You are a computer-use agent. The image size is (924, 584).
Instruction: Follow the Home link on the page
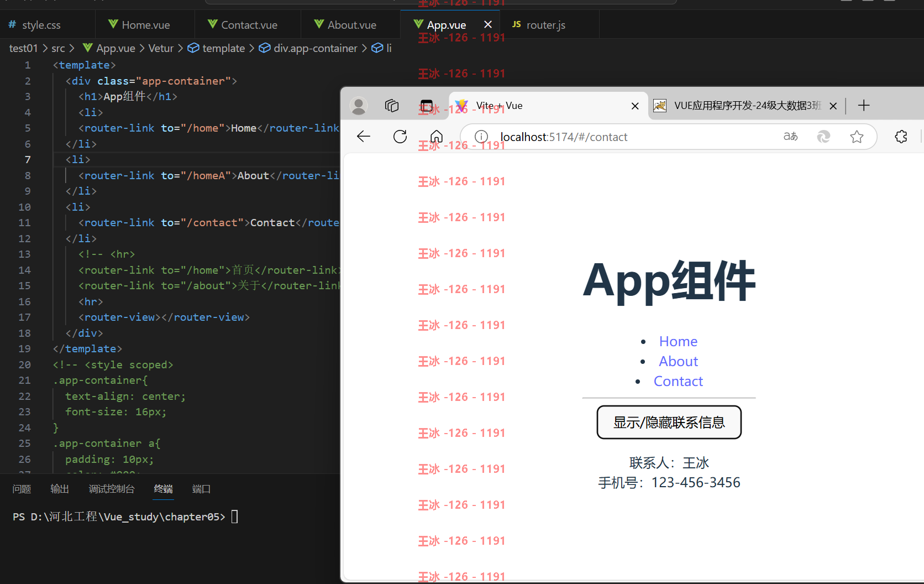point(678,341)
